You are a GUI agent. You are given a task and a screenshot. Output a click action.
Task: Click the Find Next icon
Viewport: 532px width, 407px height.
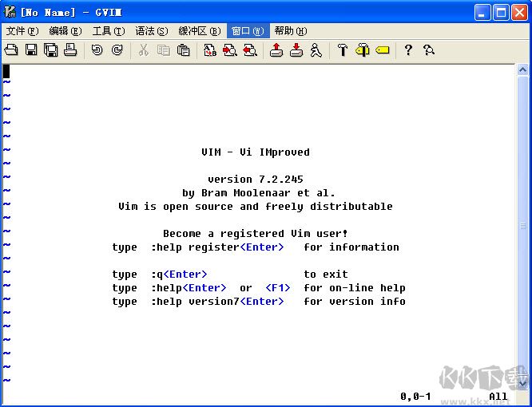(x=230, y=50)
